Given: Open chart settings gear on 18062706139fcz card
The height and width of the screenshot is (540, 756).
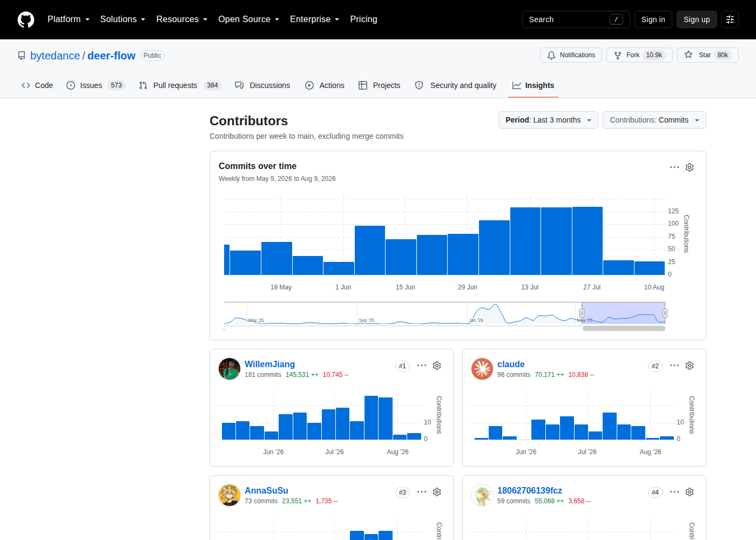Looking at the screenshot, I should click(x=690, y=492).
